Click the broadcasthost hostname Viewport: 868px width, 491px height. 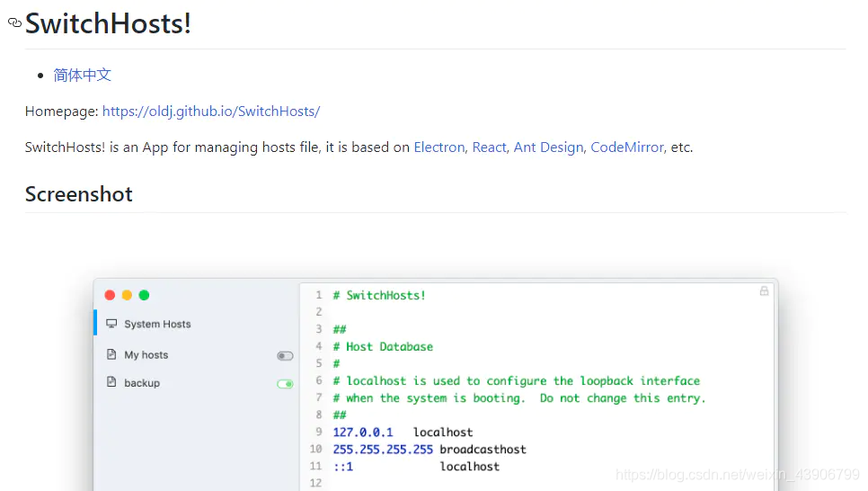(483, 450)
